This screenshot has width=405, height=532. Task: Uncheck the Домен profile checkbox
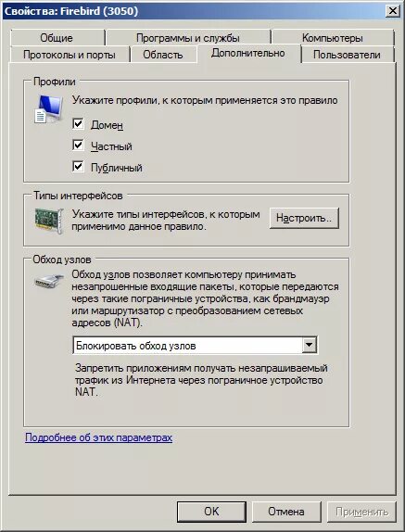coord(79,124)
